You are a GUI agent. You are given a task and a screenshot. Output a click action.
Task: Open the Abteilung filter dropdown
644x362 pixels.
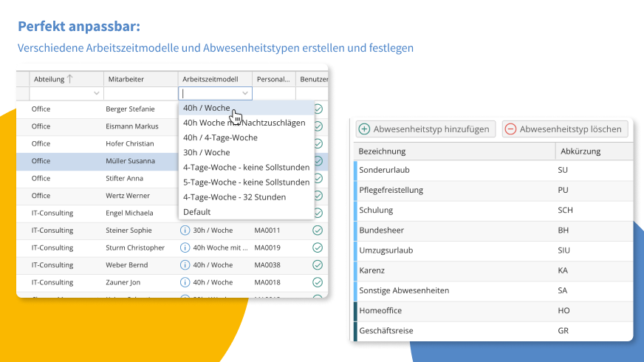coord(96,94)
